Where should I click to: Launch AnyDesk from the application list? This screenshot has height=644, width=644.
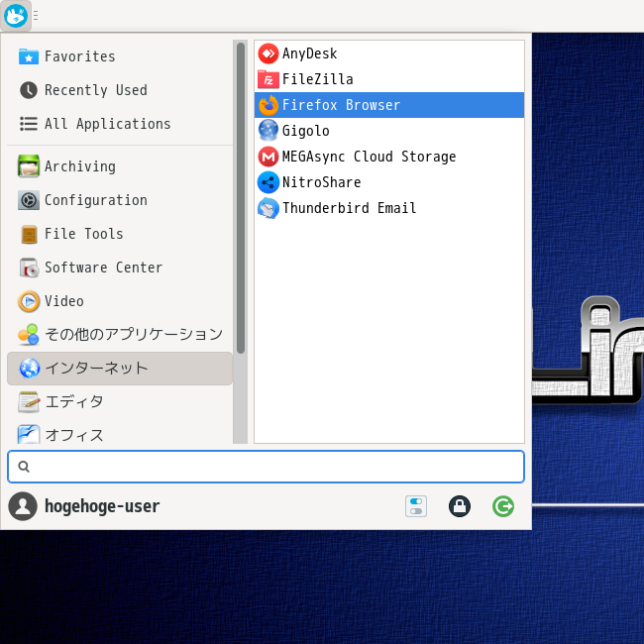(389, 54)
